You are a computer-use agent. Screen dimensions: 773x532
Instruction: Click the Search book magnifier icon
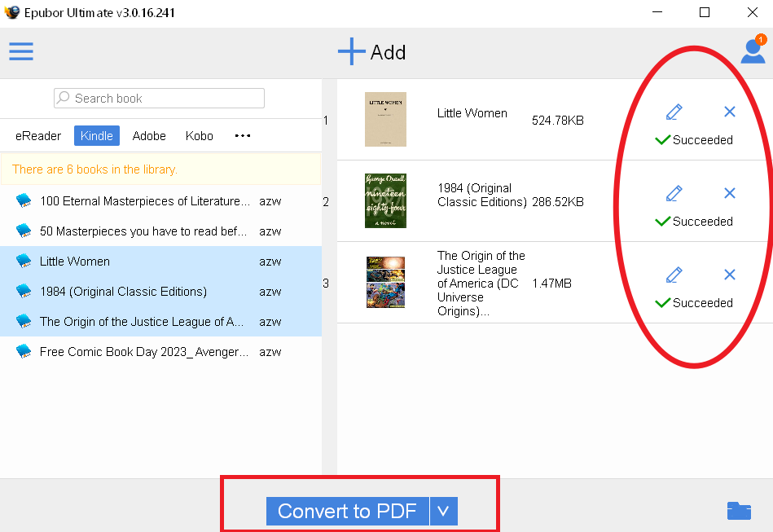tap(63, 97)
